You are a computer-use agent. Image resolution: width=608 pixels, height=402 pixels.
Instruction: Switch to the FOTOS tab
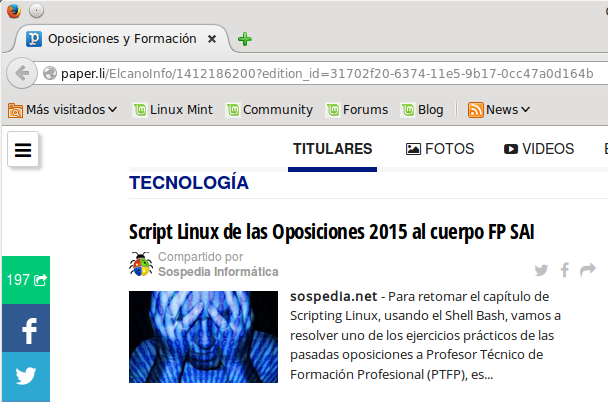[x=440, y=149]
